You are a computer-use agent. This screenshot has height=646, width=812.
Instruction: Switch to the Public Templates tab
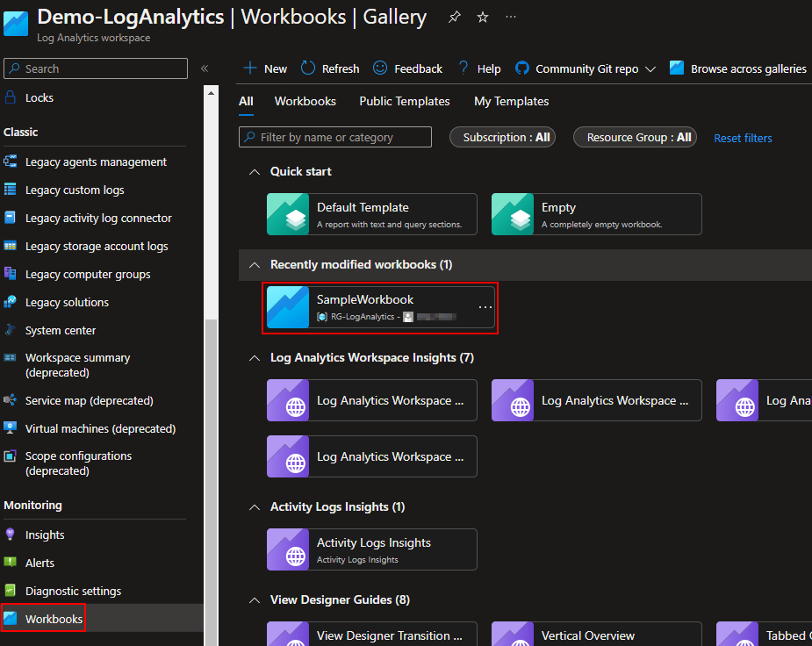click(x=404, y=101)
